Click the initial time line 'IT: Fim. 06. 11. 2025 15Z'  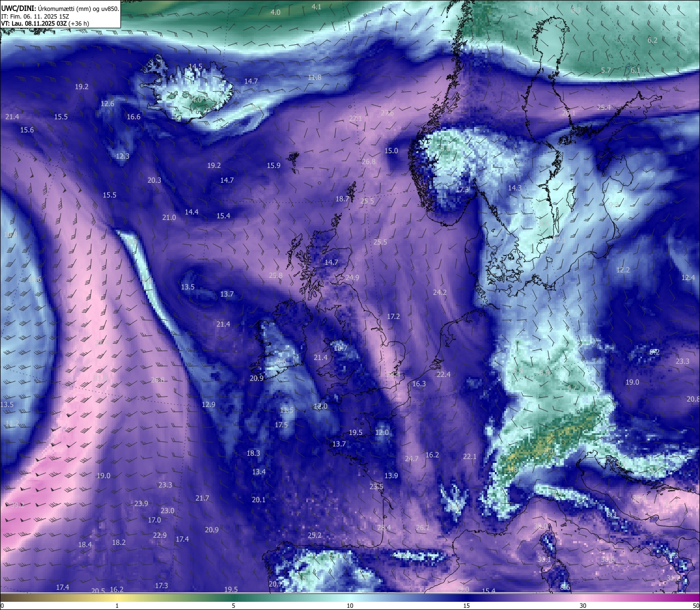35,16
